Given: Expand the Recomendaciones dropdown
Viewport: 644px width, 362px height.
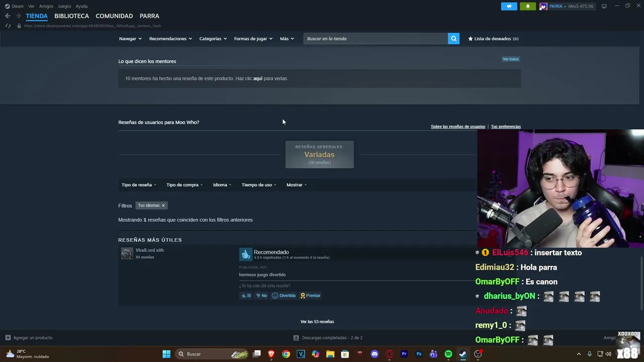Looking at the screenshot, I should click(171, 39).
